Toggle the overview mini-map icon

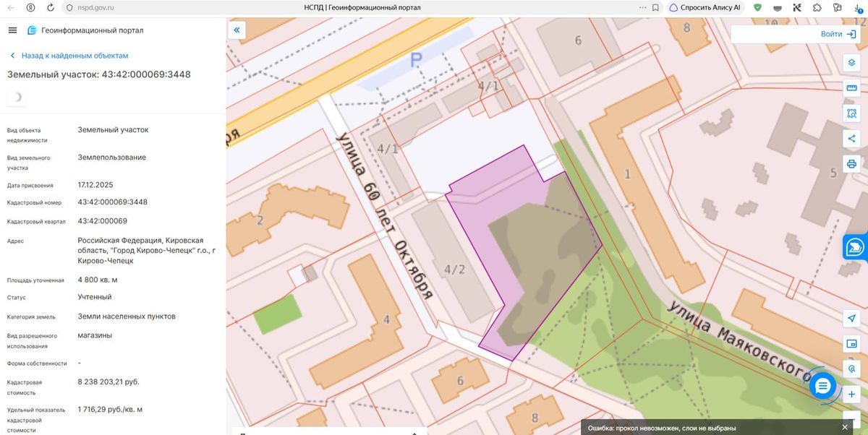pyautogui.click(x=851, y=343)
